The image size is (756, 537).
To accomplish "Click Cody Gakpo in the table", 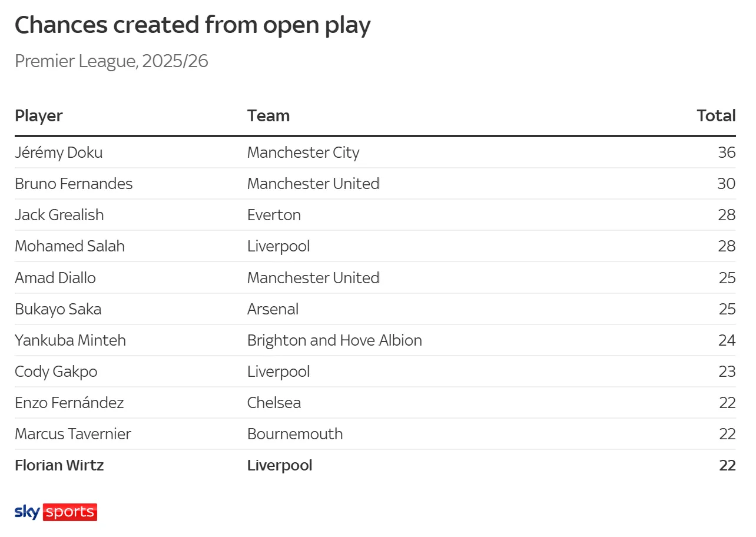I will 56,372.
